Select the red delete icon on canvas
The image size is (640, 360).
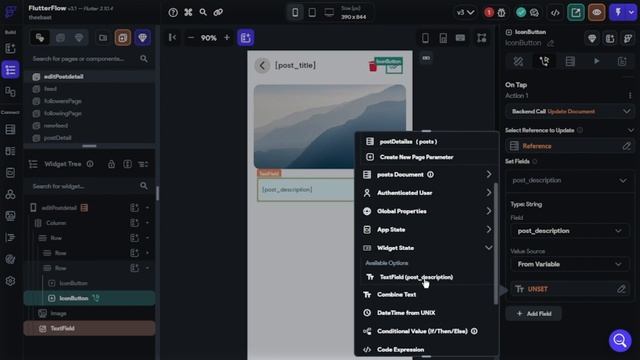pyautogui.click(x=372, y=66)
